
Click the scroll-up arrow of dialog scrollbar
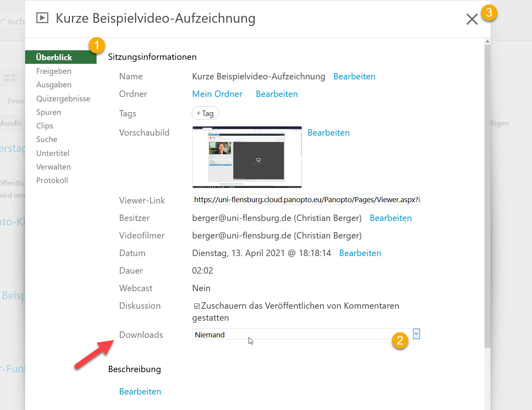487,41
